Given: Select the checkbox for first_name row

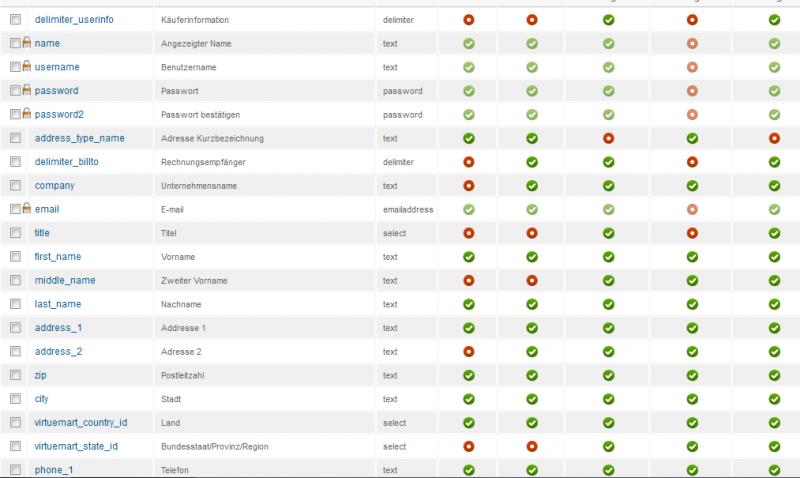Looking at the screenshot, I should (x=15, y=257).
